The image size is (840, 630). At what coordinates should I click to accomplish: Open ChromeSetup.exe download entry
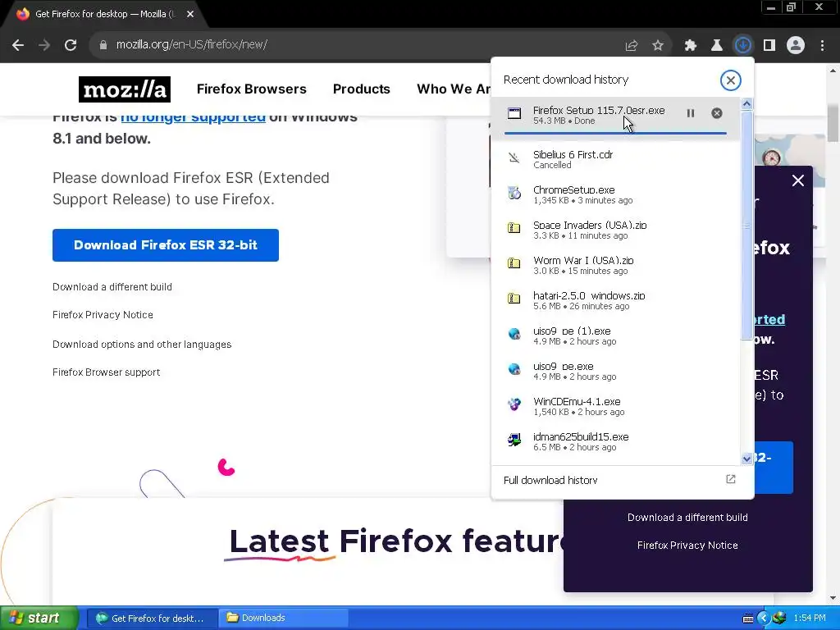coord(615,195)
